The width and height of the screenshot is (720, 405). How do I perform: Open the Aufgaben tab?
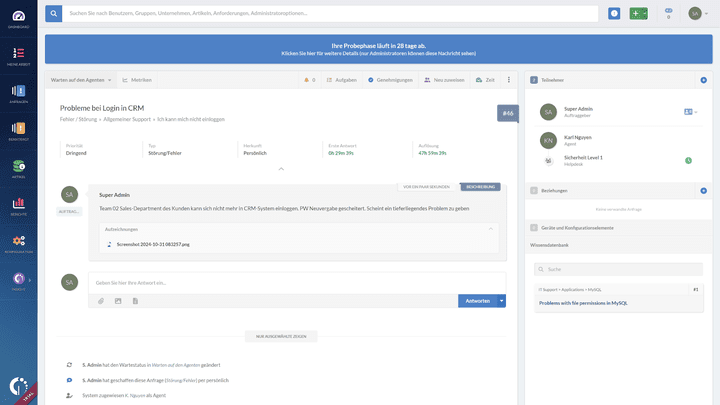point(341,79)
